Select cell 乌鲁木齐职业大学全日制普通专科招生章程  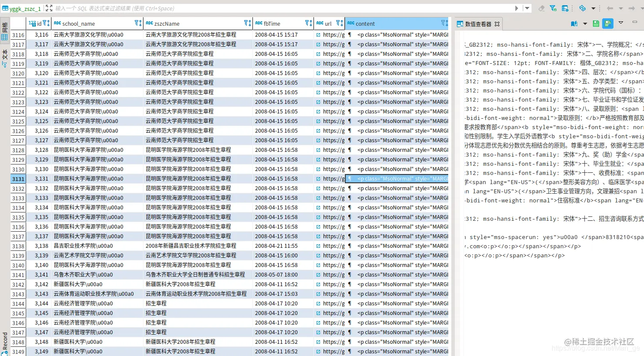tap(198, 275)
